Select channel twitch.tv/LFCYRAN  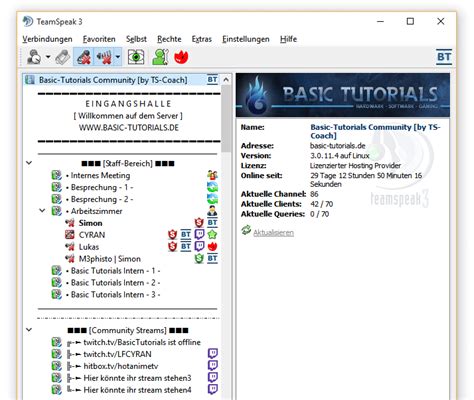click(117, 354)
